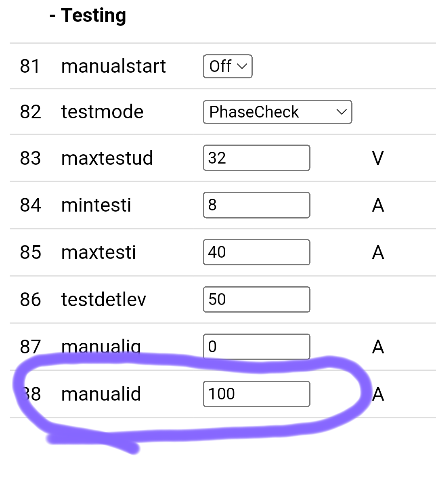This screenshot has width=436, height=504.
Task: Click the mintesti parameter label
Action: [96, 205]
